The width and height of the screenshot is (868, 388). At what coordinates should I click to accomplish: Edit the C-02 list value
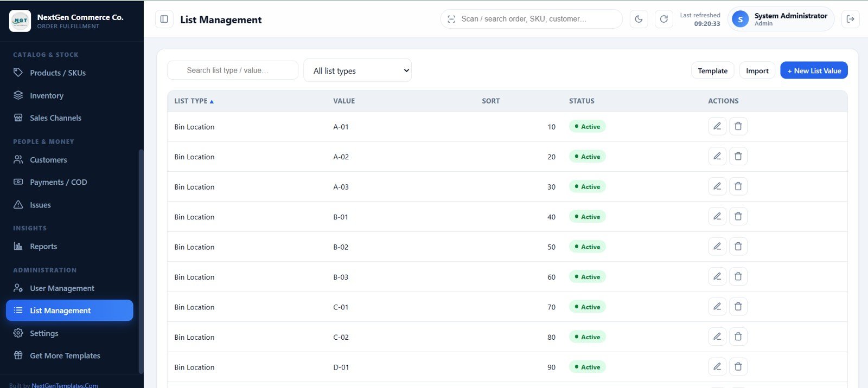coord(717,337)
